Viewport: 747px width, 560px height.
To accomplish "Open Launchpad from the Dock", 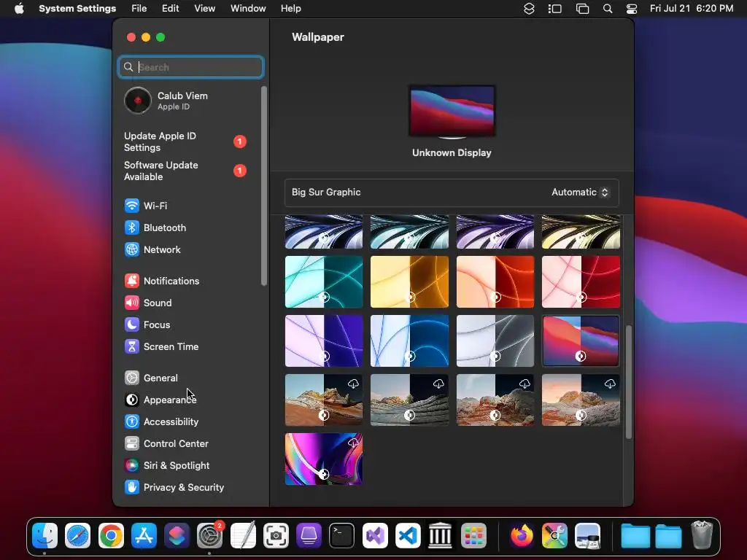I will pyautogui.click(x=474, y=536).
